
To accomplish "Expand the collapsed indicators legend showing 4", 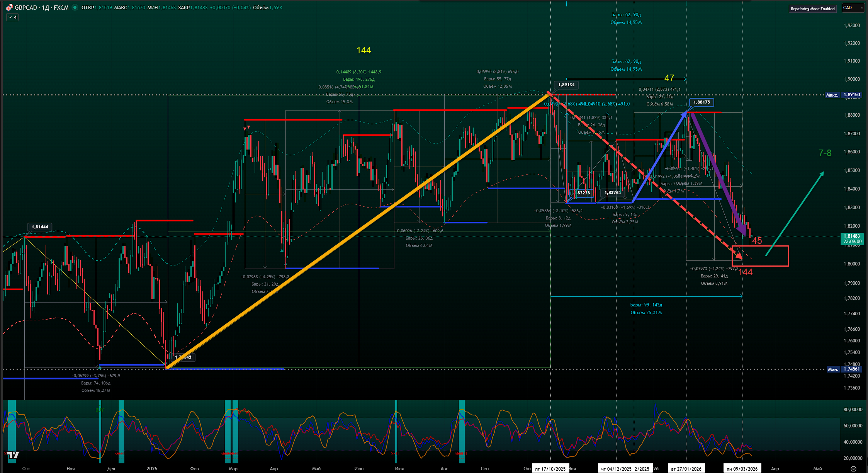I will (x=12, y=17).
